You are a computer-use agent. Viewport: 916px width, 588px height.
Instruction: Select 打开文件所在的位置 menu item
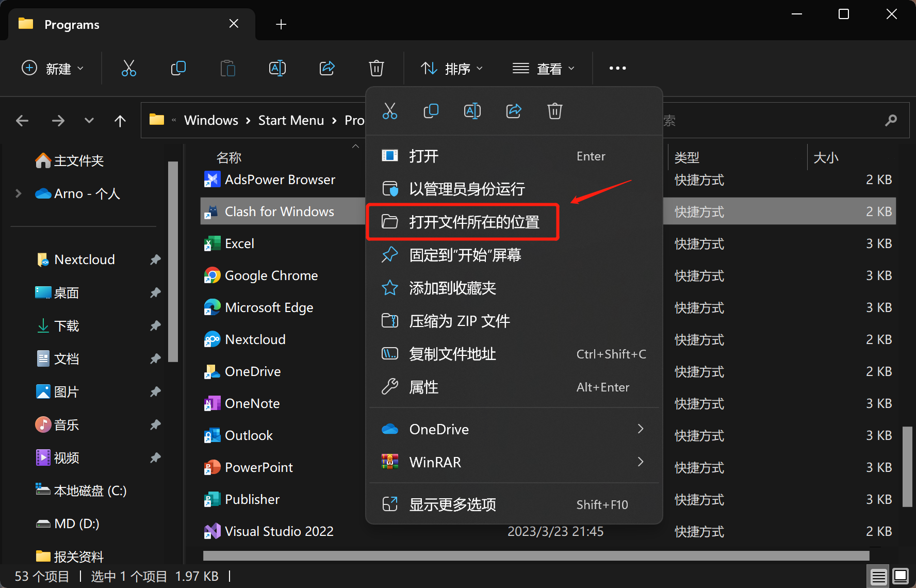(514, 222)
